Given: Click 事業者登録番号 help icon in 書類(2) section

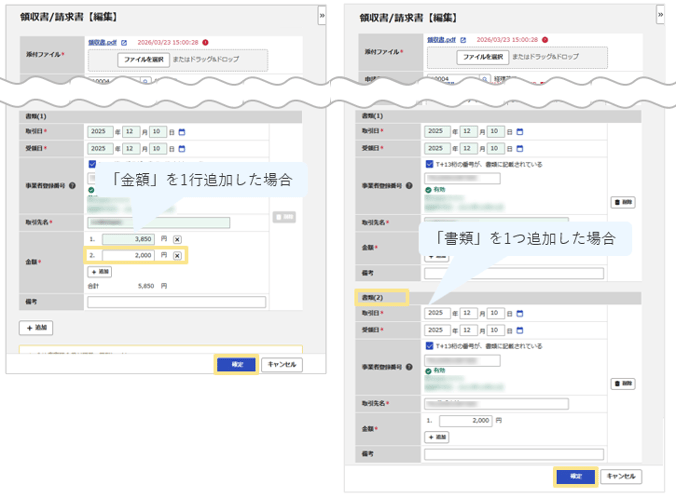Looking at the screenshot, I should click(409, 367).
